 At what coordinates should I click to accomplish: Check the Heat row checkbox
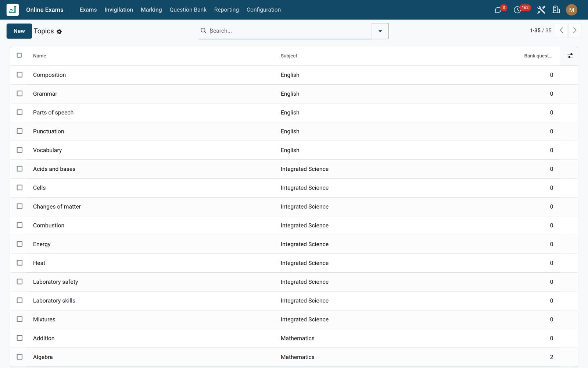(19, 262)
